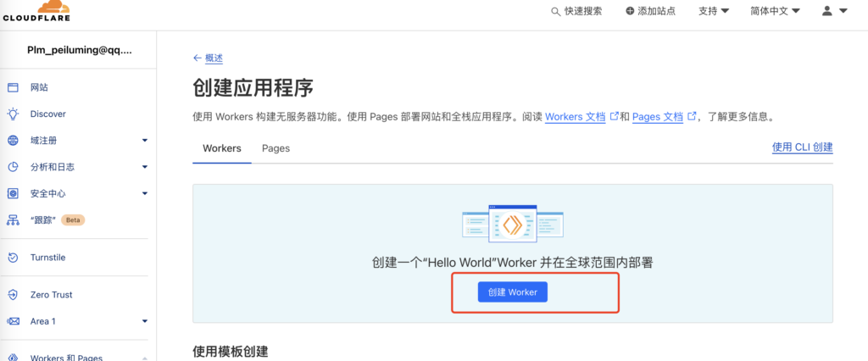Open the user account profile menu
The width and height of the screenshot is (868, 361).
point(834,11)
